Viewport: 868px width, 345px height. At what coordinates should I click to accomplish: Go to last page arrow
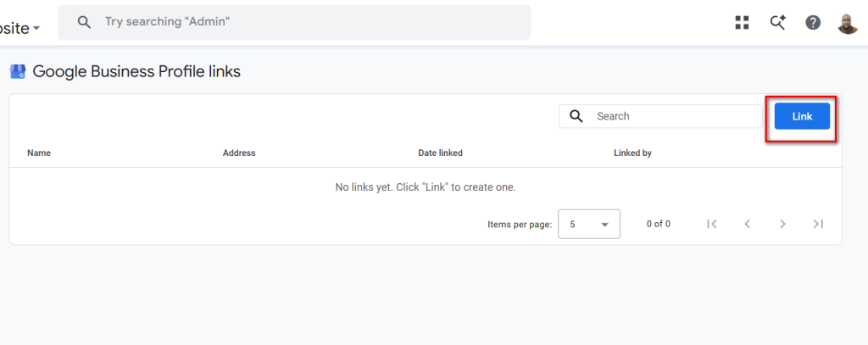click(x=818, y=224)
